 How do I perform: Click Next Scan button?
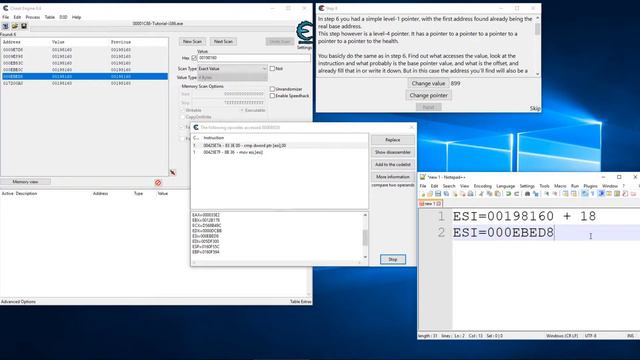point(223,42)
